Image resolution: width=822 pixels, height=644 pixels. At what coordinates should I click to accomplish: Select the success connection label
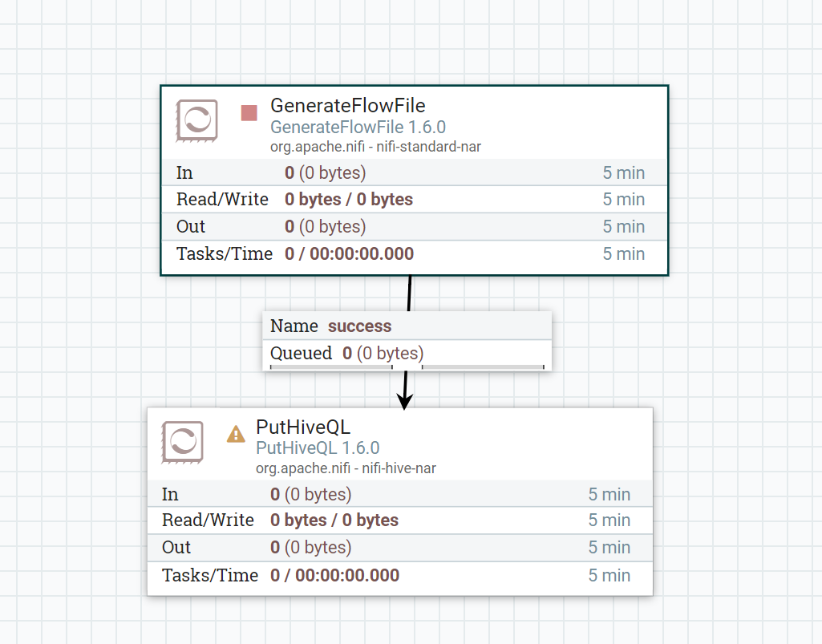coord(359,326)
